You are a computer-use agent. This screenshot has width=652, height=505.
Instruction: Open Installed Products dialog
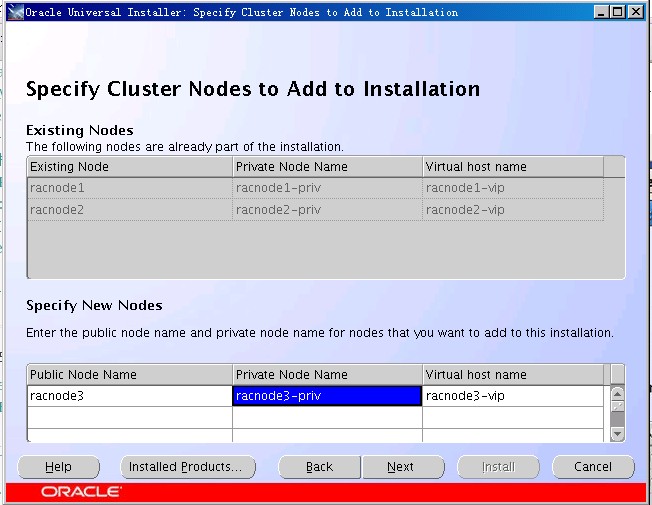188,467
